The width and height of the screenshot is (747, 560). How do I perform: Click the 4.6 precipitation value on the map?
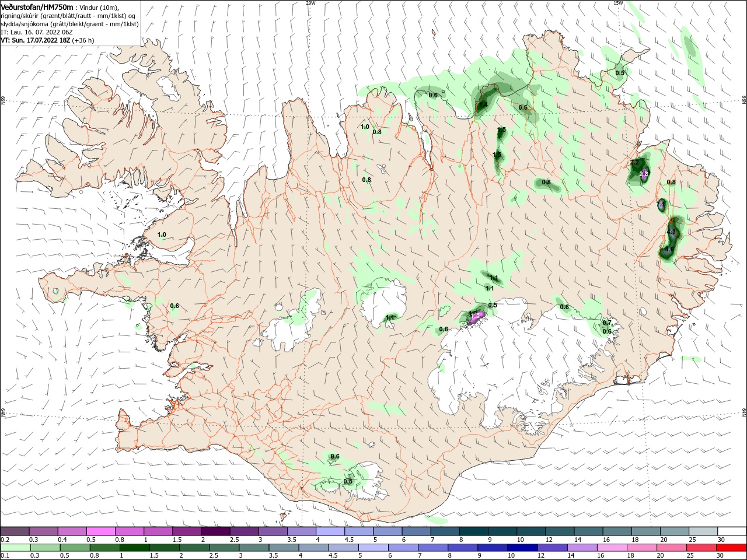coord(669,250)
